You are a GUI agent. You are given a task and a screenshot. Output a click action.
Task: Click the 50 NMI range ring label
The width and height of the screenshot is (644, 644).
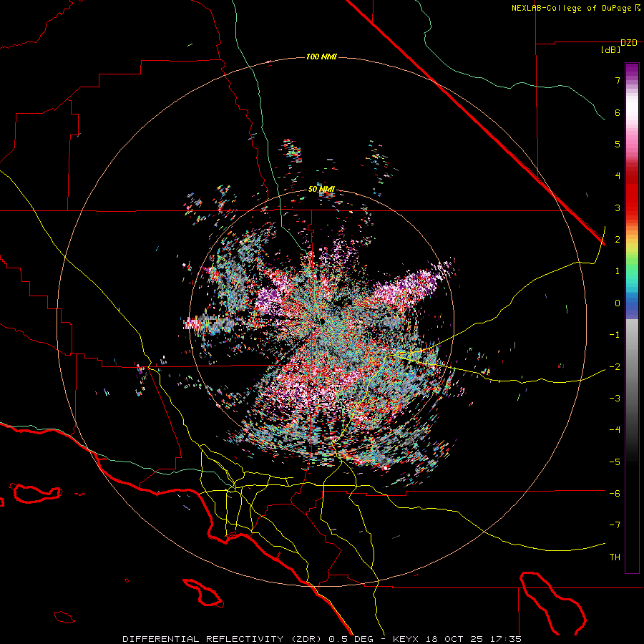321,190
